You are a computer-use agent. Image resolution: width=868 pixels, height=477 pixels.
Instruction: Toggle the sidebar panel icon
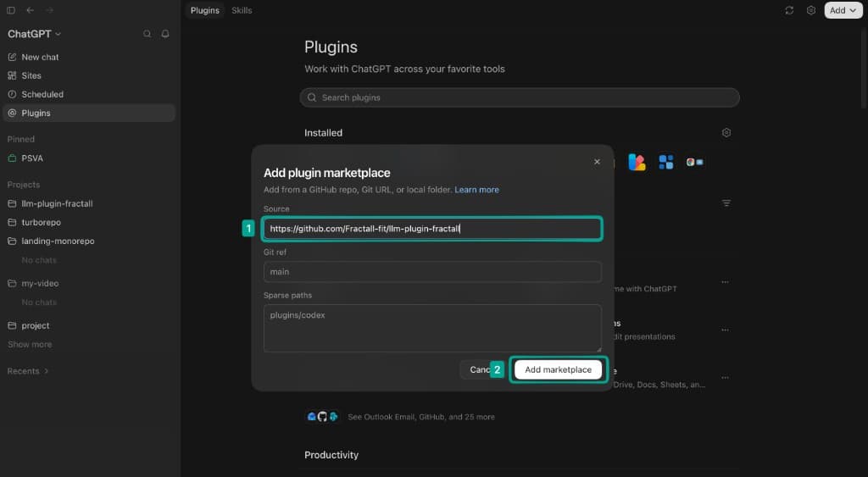click(11, 10)
